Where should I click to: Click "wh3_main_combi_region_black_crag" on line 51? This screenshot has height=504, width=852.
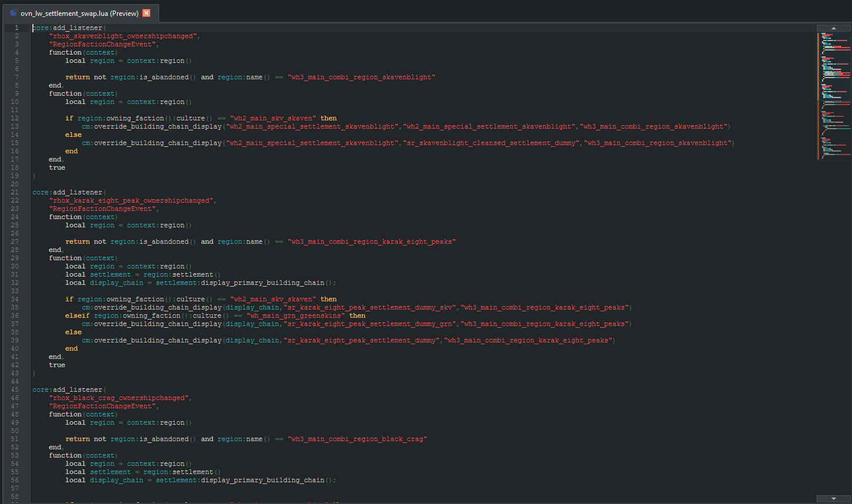pyautogui.click(x=357, y=439)
